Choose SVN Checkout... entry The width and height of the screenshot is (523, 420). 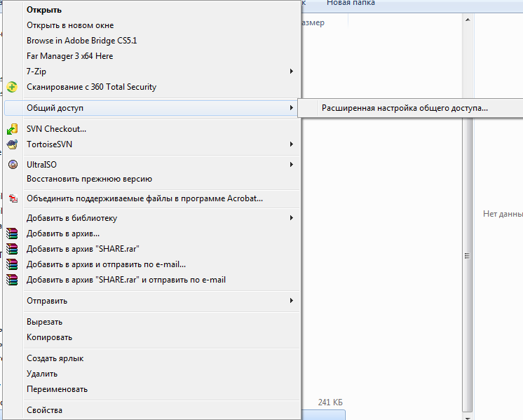(151, 129)
